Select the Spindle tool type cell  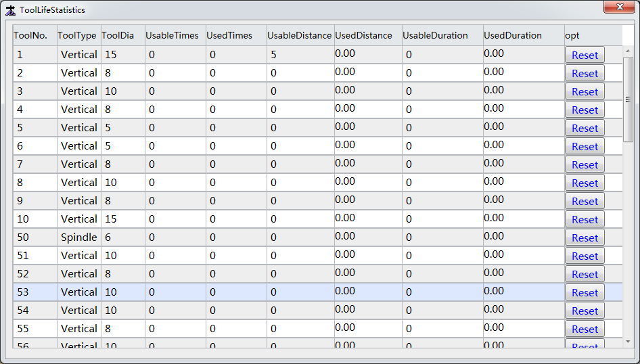79,237
